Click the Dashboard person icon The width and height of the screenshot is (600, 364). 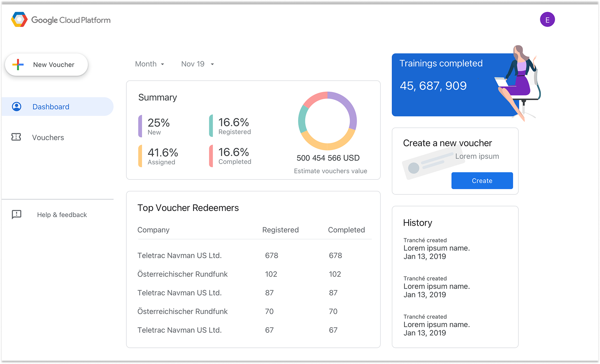tap(17, 107)
